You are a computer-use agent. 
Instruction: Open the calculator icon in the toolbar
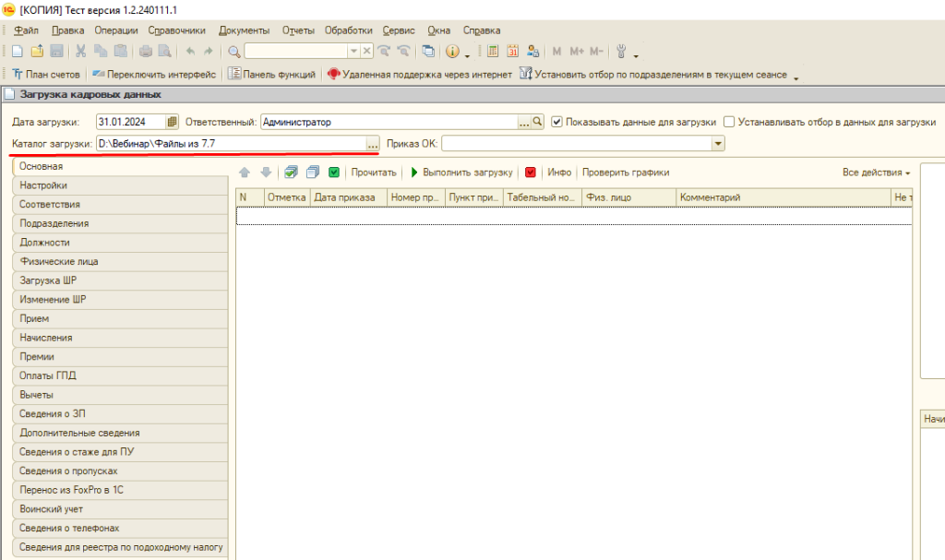click(x=493, y=52)
